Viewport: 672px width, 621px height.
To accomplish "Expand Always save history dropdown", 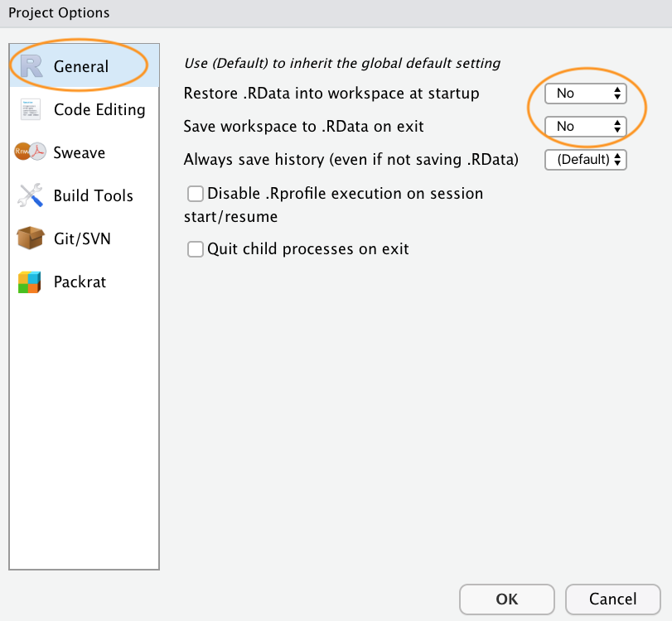I will tap(585, 160).
